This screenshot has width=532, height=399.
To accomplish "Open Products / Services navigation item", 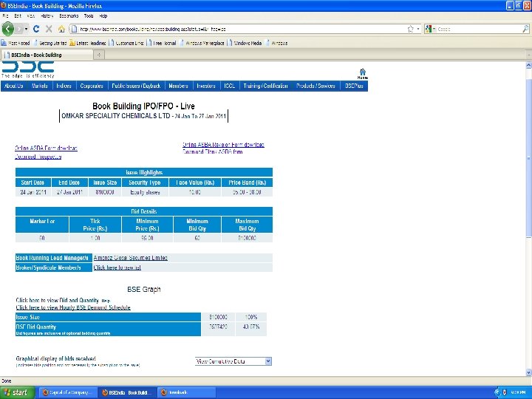I will pyautogui.click(x=316, y=86).
